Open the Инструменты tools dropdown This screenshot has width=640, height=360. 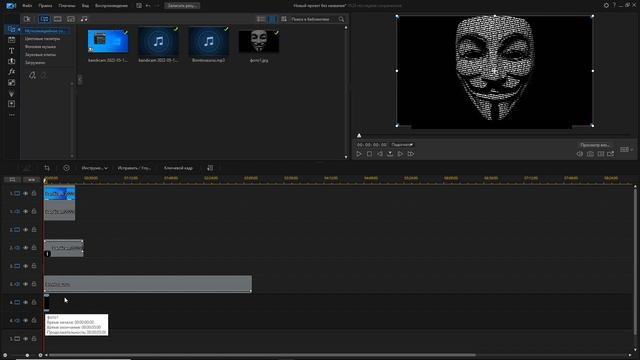(94, 168)
